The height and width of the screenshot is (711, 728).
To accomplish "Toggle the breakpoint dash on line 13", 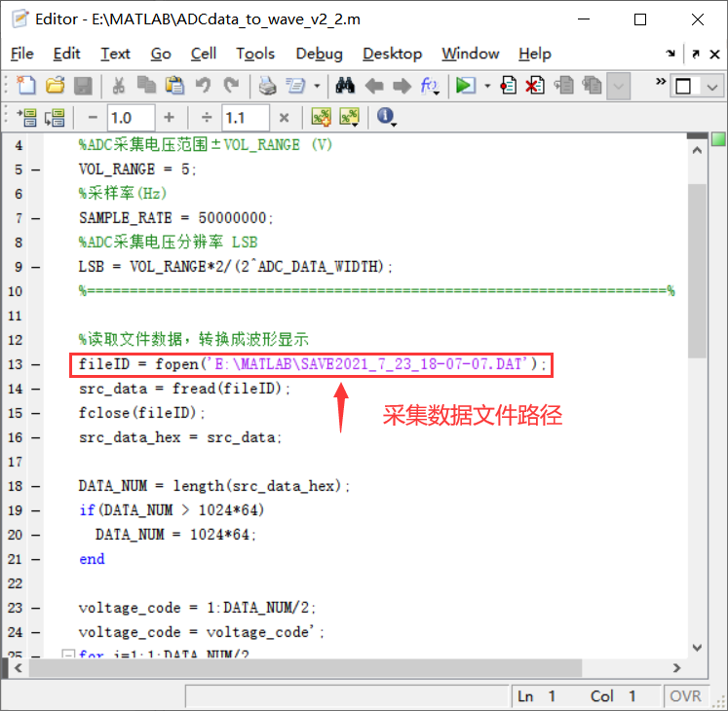I will click(x=36, y=365).
